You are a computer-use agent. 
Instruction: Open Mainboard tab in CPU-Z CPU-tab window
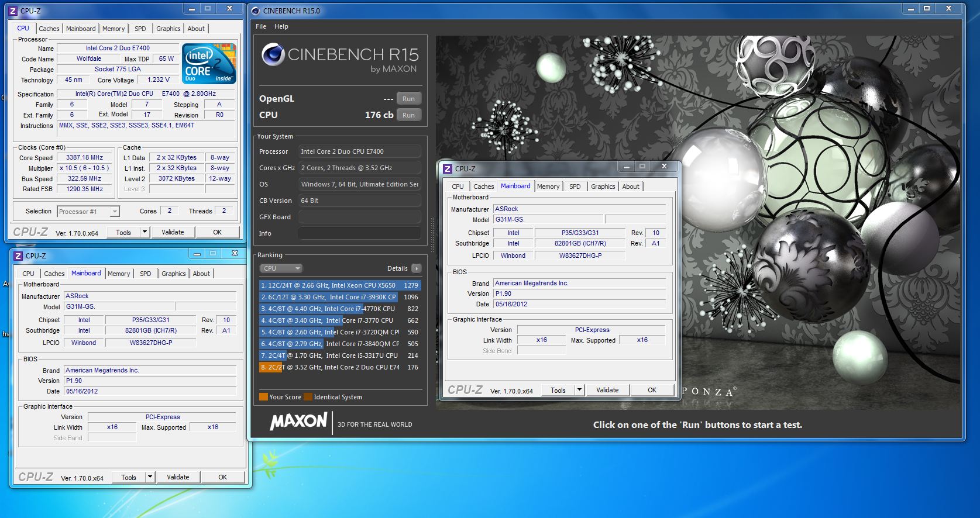pyautogui.click(x=81, y=29)
